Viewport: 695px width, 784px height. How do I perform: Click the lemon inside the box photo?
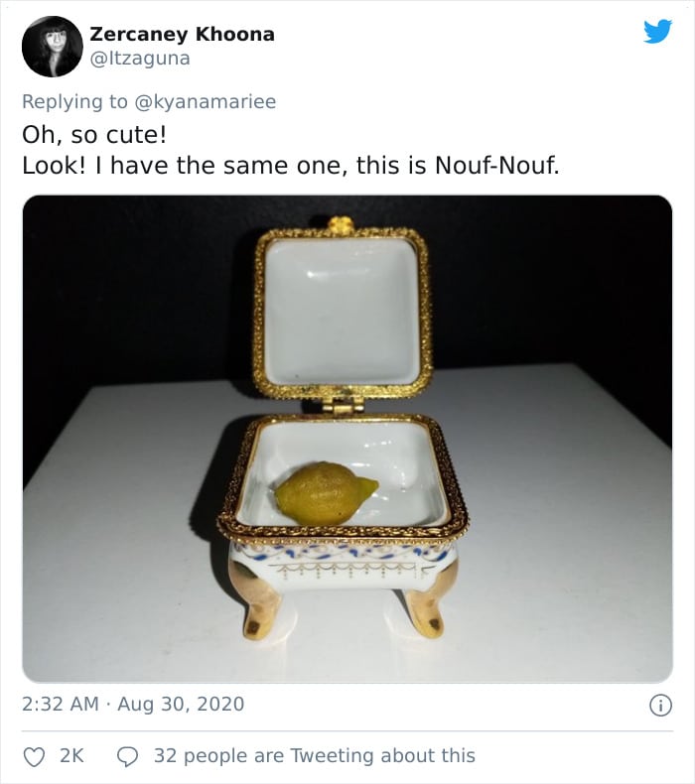click(x=326, y=493)
